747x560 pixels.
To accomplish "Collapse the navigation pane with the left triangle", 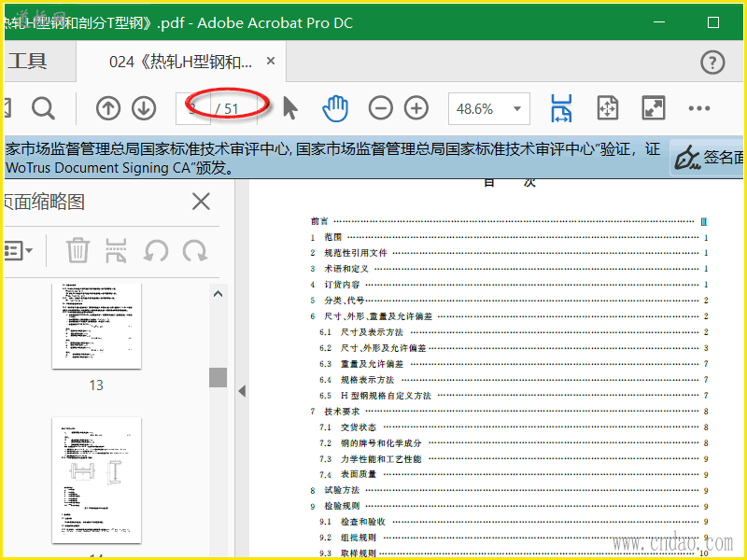I will [242, 391].
